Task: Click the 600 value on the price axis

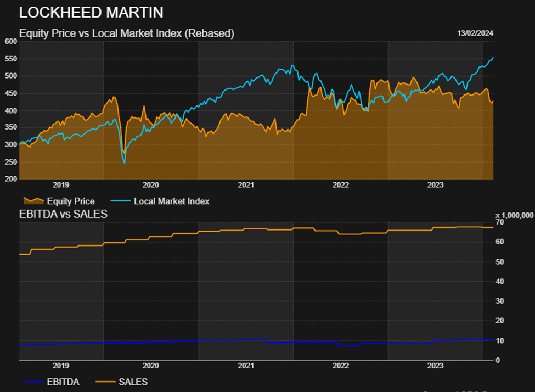Action: point(10,42)
